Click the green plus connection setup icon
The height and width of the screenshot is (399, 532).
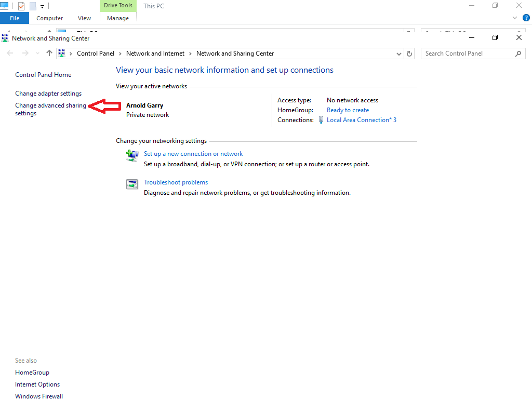(x=132, y=155)
